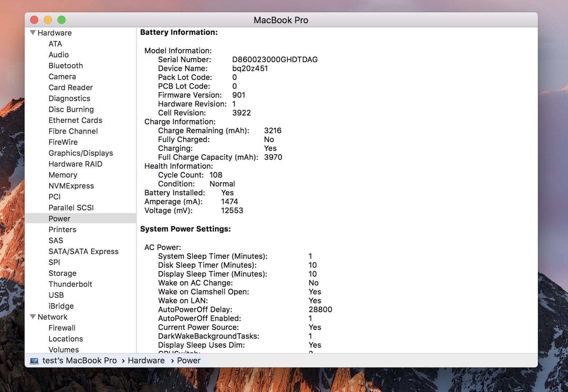This screenshot has height=392, width=568.
Task: Click the green zoom window button
Action: coord(62,20)
